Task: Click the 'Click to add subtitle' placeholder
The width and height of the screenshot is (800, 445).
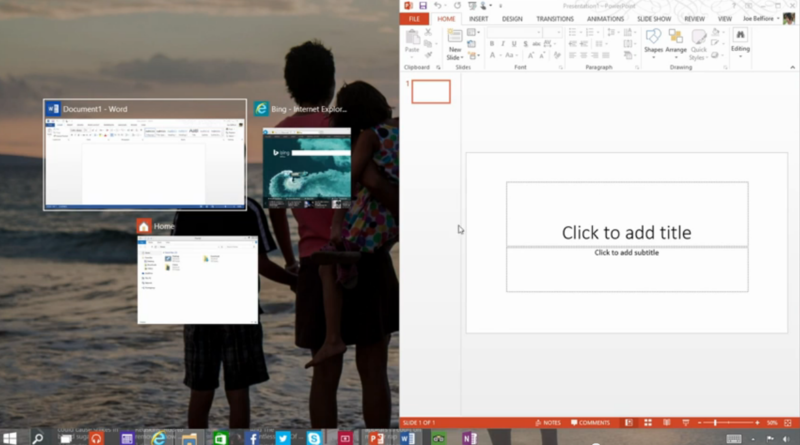Action: coord(627,270)
